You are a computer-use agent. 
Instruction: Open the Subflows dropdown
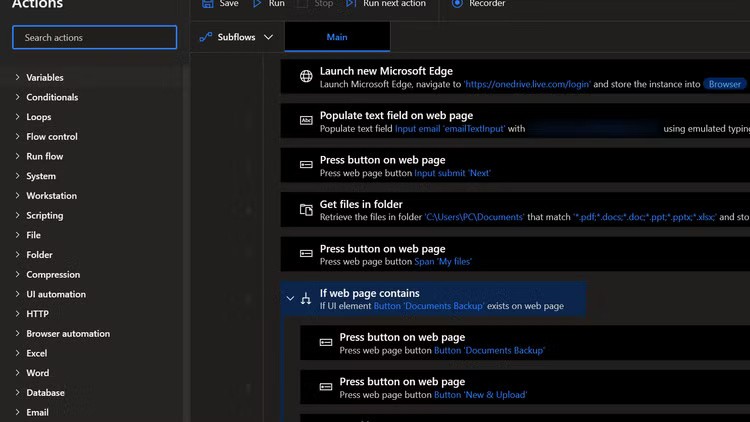click(238, 37)
